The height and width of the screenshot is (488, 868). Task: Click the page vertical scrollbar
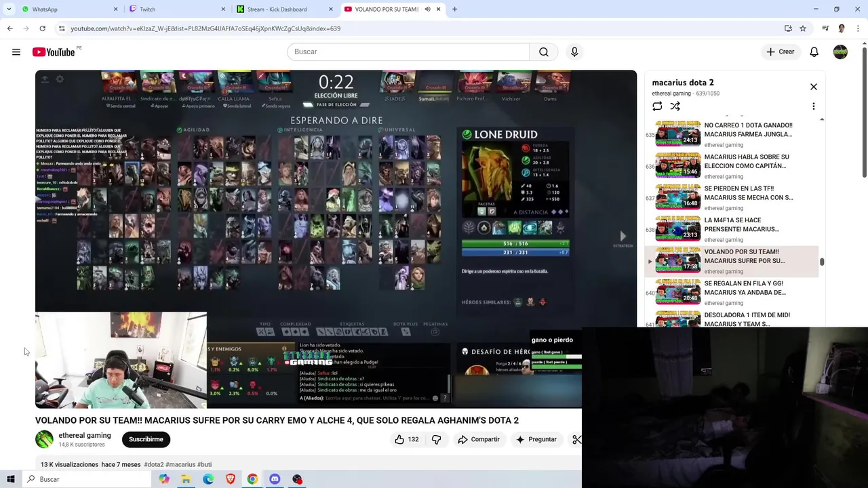point(864,112)
